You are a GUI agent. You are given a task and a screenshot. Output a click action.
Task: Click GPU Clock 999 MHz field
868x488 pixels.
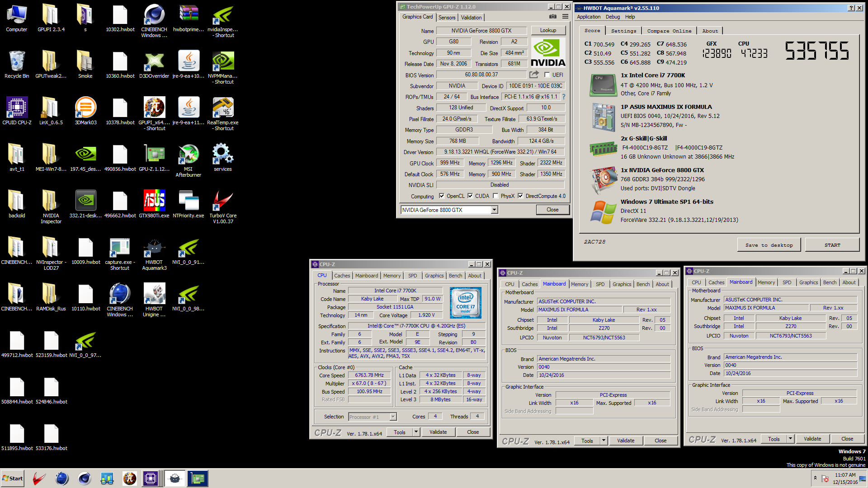pyautogui.click(x=450, y=163)
